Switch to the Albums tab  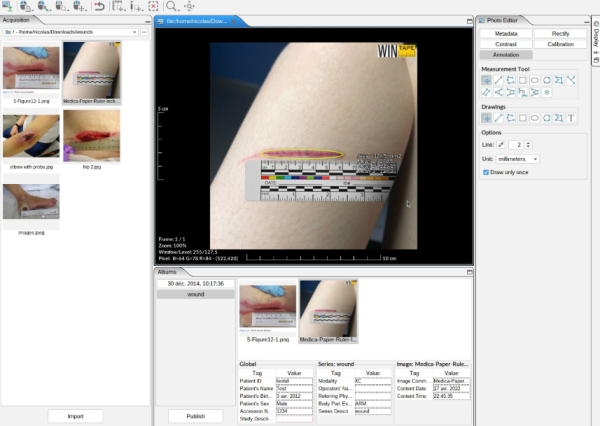(x=167, y=272)
